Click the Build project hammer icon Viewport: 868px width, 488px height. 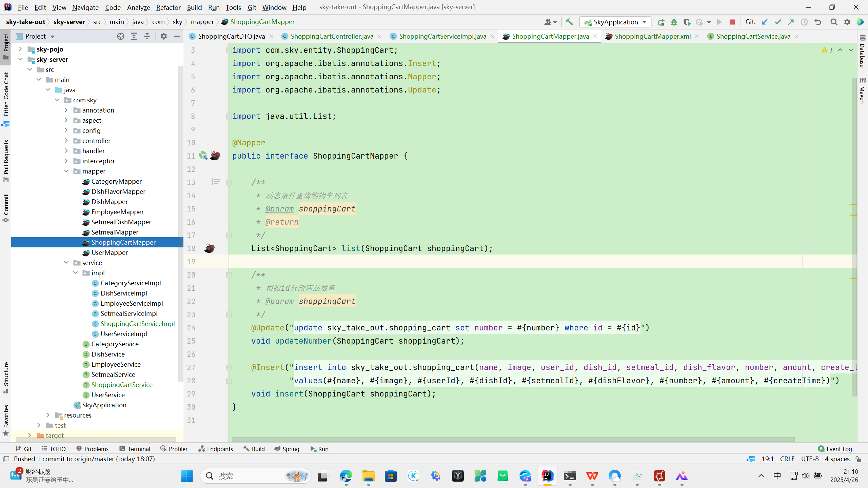569,22
